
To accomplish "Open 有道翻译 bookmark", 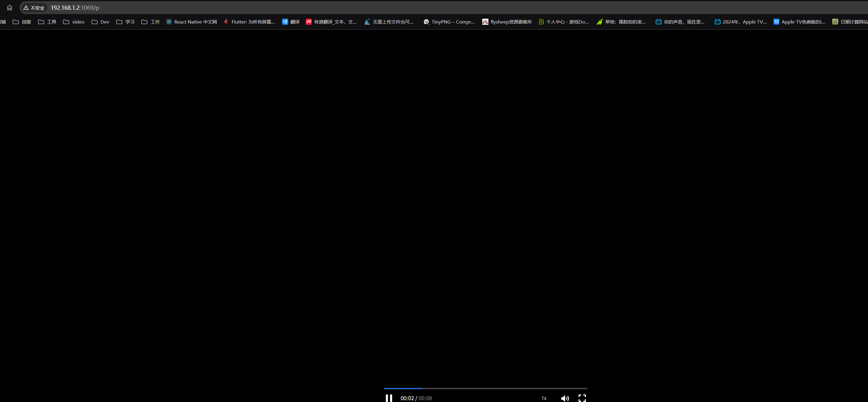I will click(x=331, y=22).
